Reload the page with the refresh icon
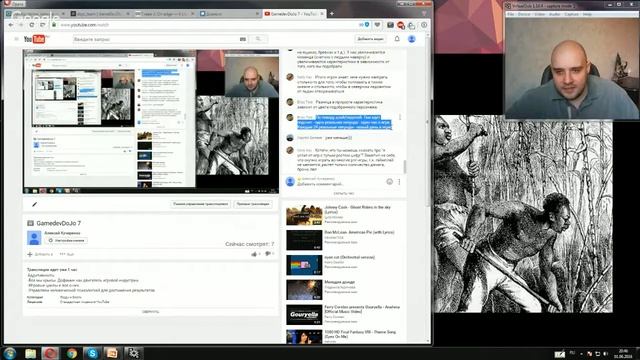This screenshot has width=640, height=360. click(x=32, y=25)
